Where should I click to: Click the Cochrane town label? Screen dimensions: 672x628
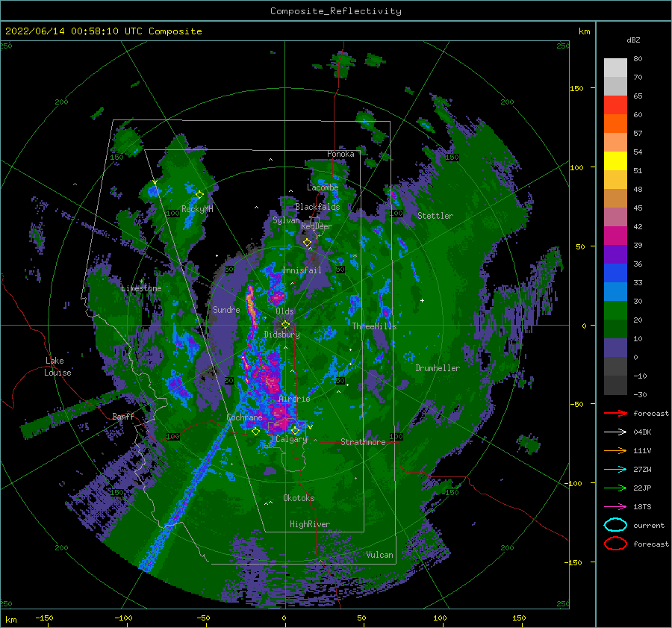click(244, 417)
